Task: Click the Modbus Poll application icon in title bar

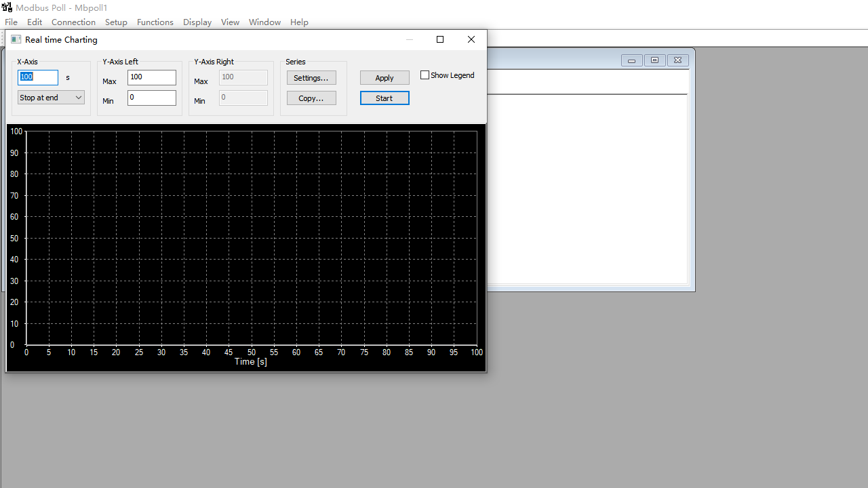Action: point(7,7)
